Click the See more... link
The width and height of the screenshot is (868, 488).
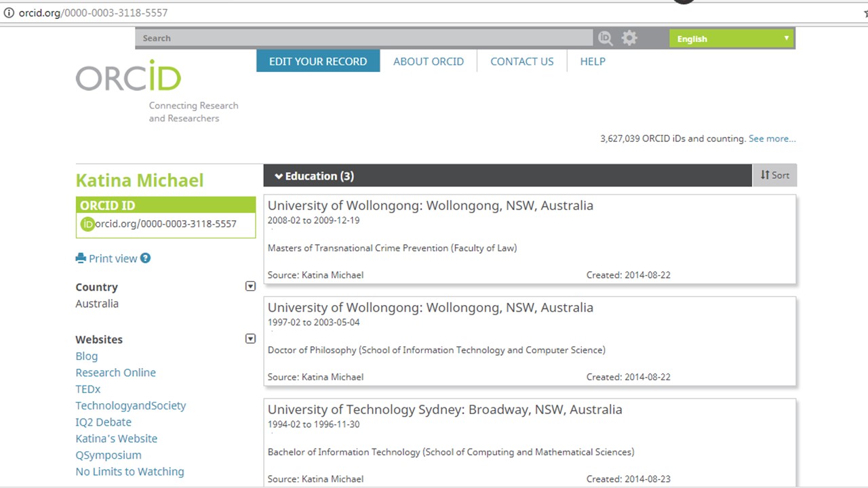[x=772, y=138]
